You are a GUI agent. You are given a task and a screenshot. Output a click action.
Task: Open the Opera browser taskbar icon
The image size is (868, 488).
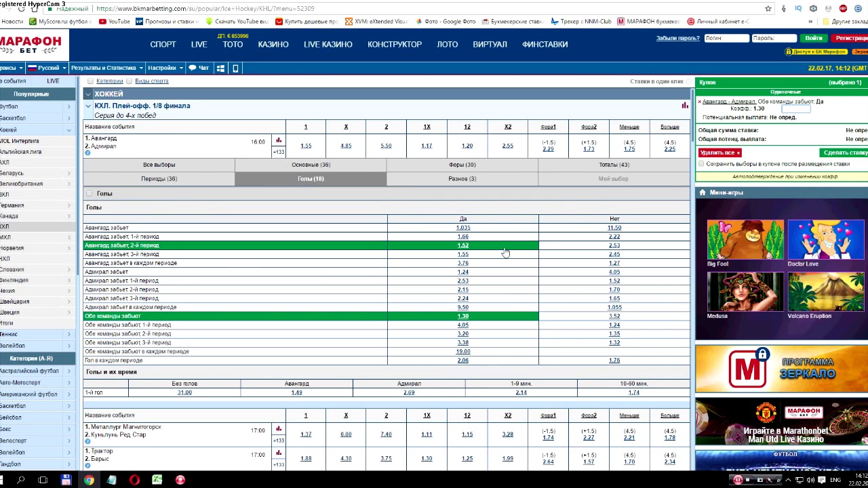(x=134, y=480)
